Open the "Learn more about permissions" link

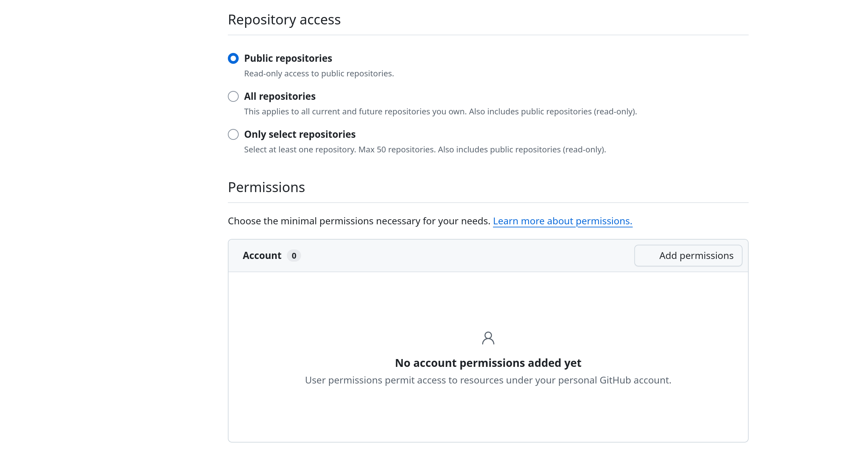563,221
